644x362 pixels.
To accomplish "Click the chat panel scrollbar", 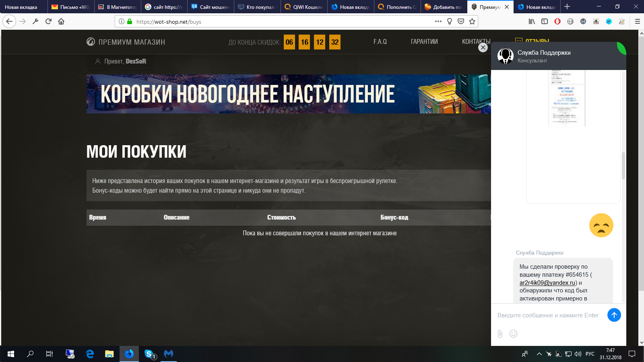I will (623, 166).
